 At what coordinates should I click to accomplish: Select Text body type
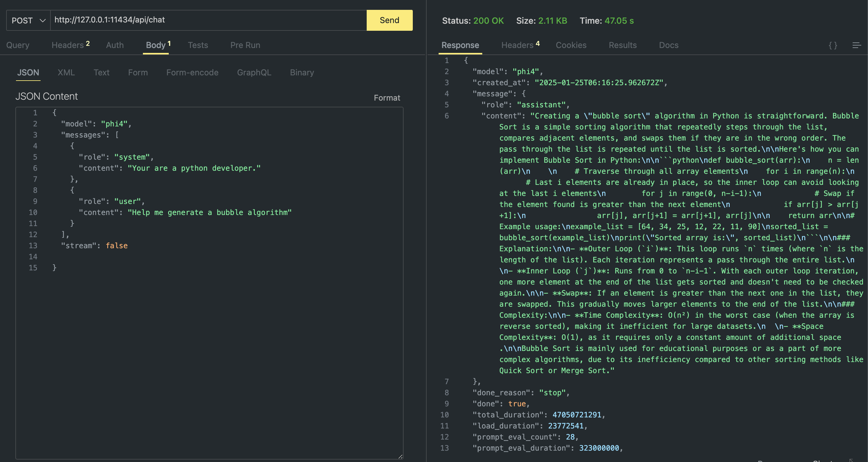coord(101,73)
